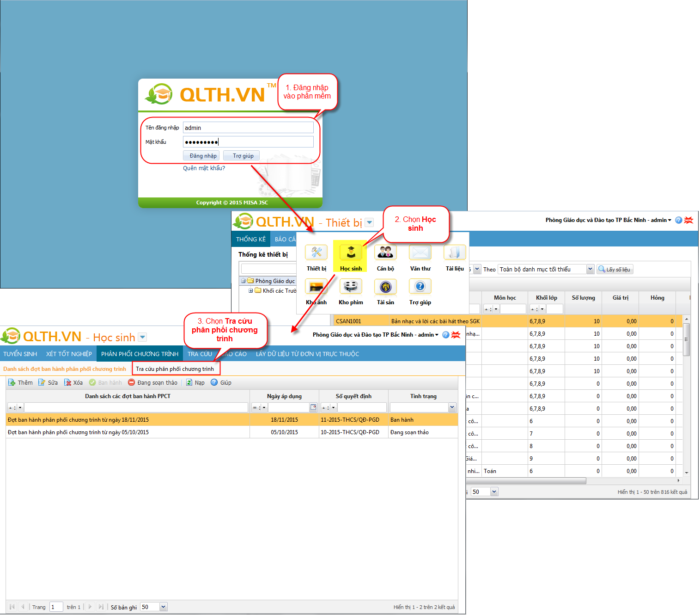
Task: Click the Trang page number field
Action: coord(56,607)
